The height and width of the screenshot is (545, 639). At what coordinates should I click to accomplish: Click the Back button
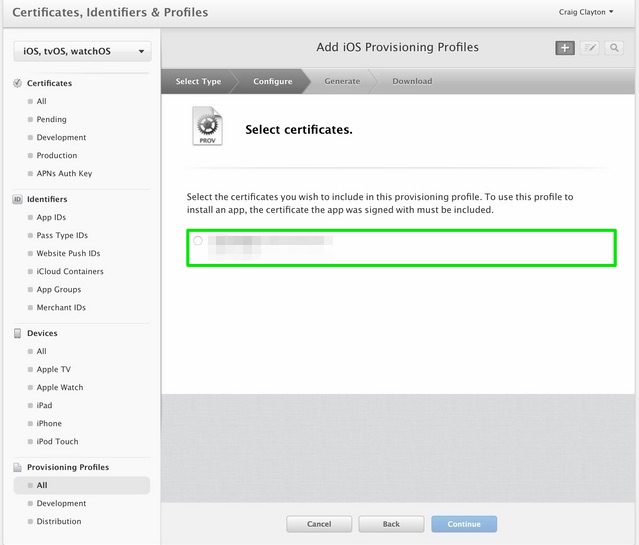tap(391, 524)
